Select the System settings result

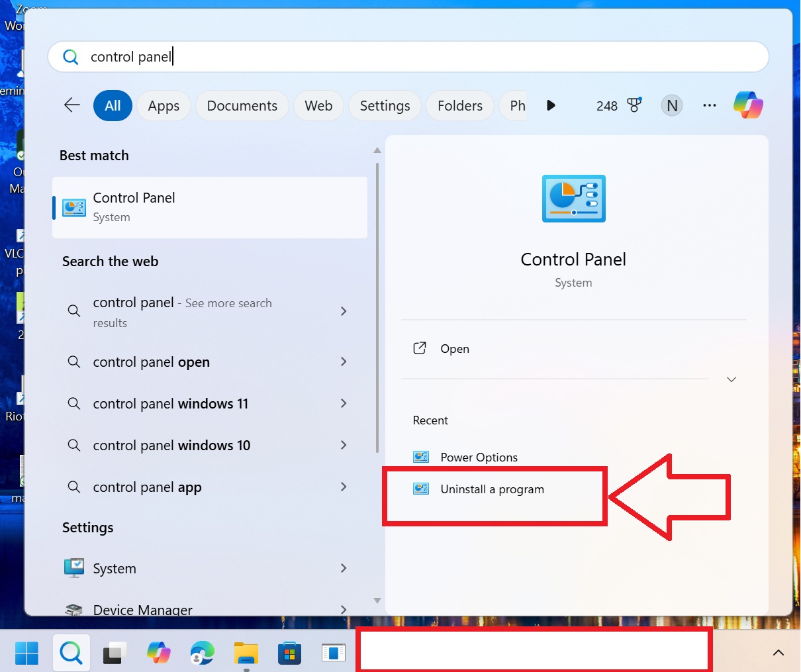210,568
